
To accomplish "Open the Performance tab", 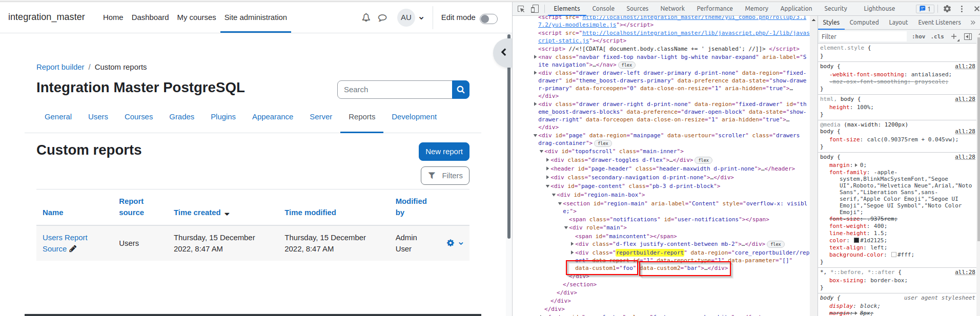I will tap(714, 9).
